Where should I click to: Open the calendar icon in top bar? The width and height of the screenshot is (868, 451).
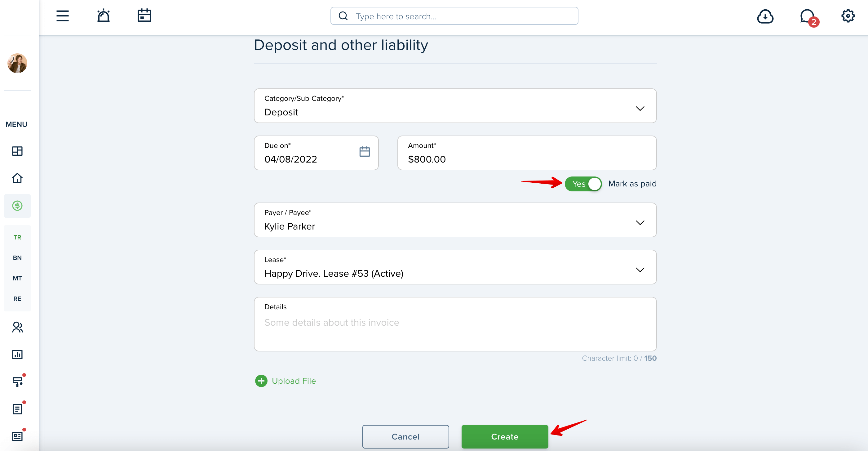click(x=144, y=16)
